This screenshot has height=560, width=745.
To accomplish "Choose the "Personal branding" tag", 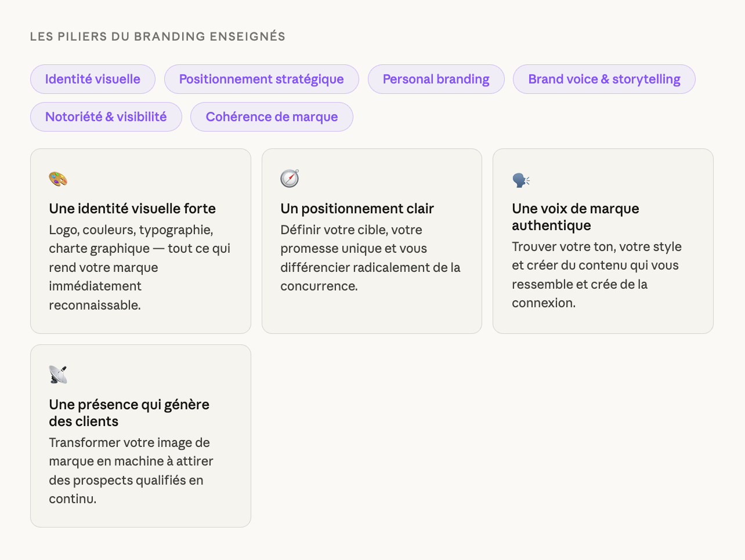I will pyautogui.click(x=436, y=79).
